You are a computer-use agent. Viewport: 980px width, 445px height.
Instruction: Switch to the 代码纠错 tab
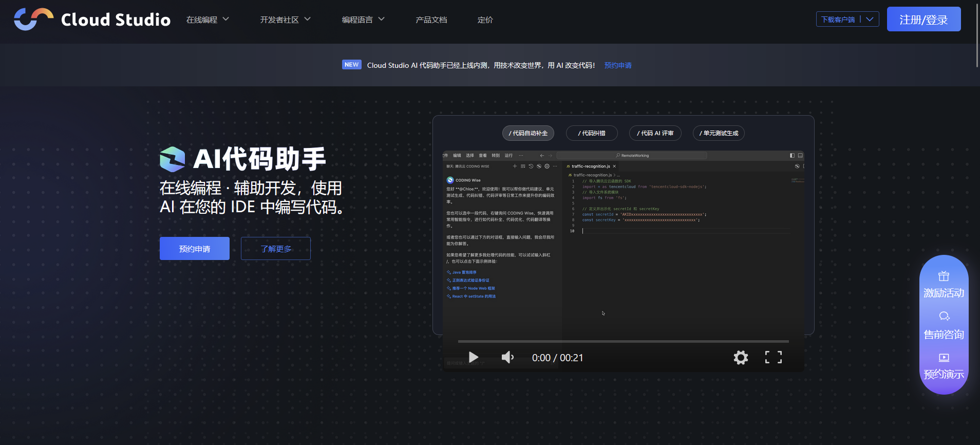click(x=592, y=133)
